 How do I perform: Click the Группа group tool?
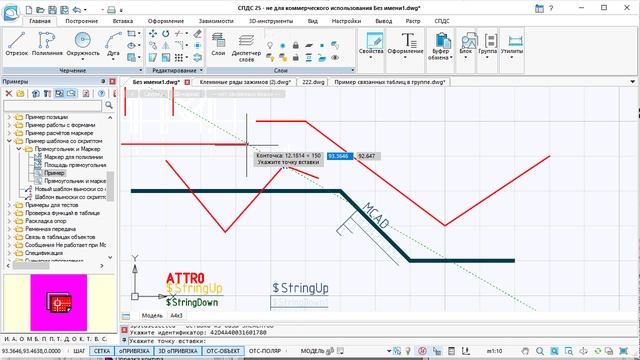(x=487, y=45)
